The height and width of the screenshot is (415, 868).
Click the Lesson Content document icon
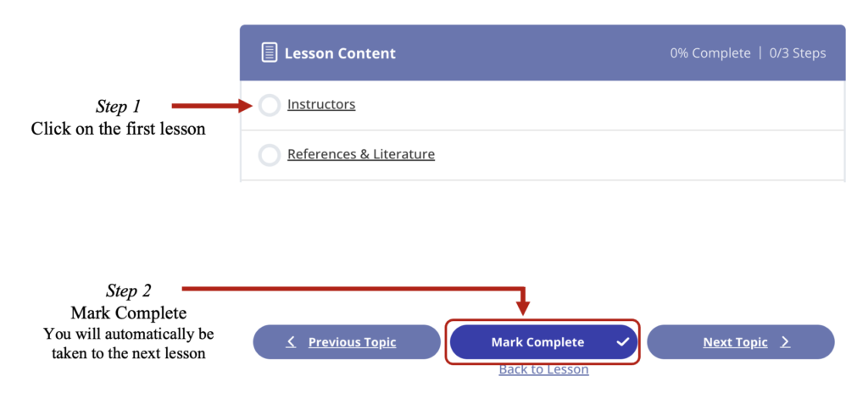(270, 53)
